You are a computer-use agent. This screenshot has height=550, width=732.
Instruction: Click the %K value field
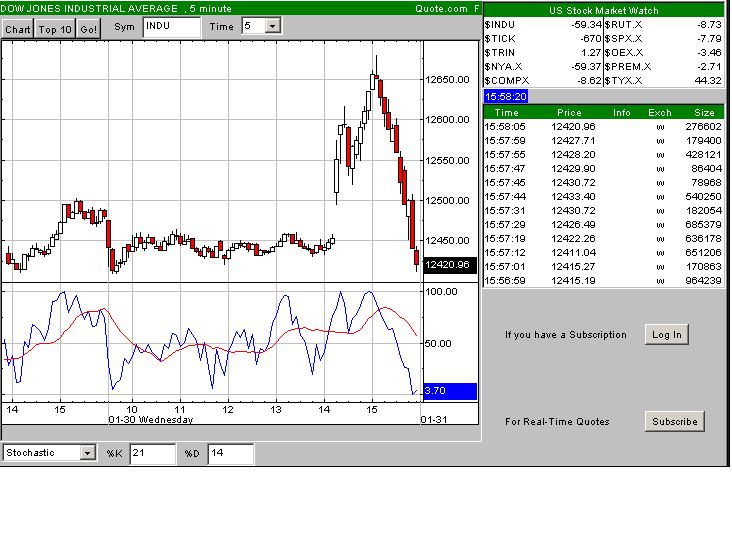152,454
